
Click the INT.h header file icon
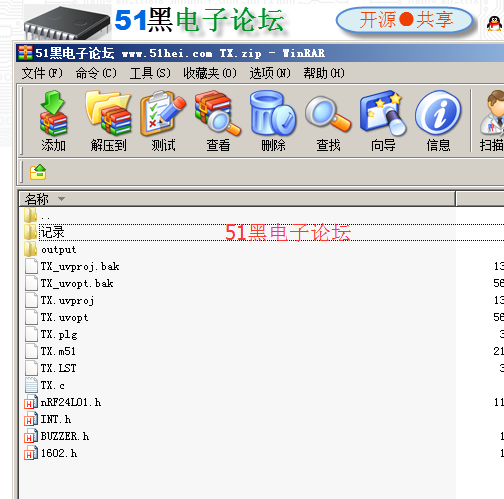[x=31, y=419]
